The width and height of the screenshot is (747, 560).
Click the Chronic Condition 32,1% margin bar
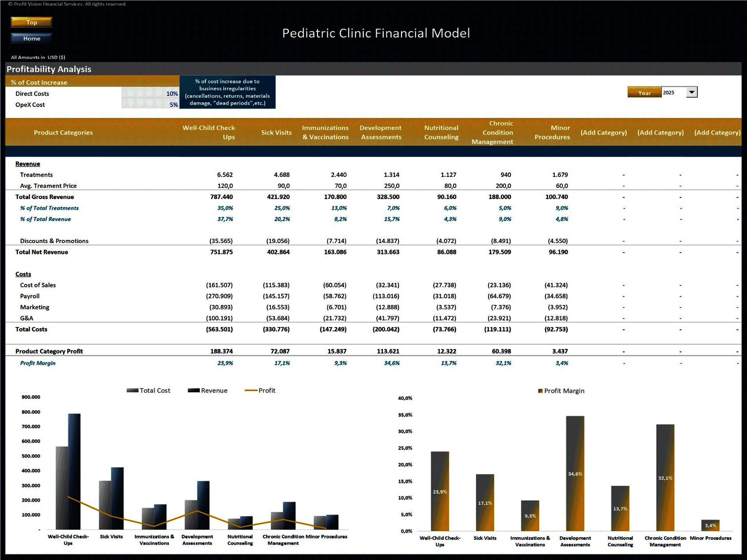click(x=665, y=478)
